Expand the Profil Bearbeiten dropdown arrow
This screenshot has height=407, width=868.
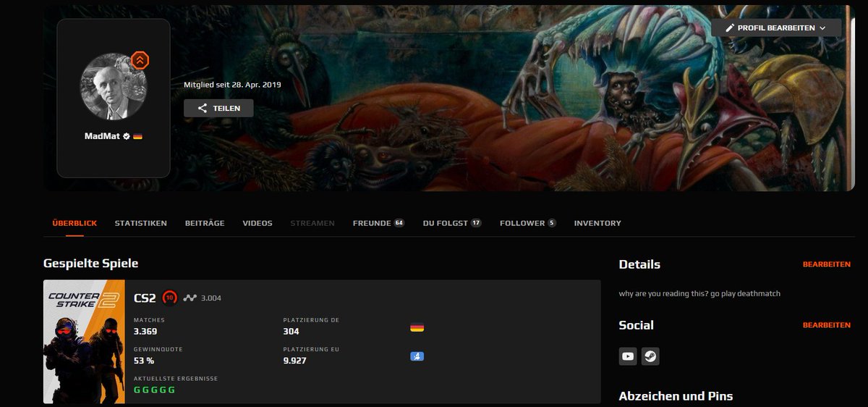[x=822, y=28]
